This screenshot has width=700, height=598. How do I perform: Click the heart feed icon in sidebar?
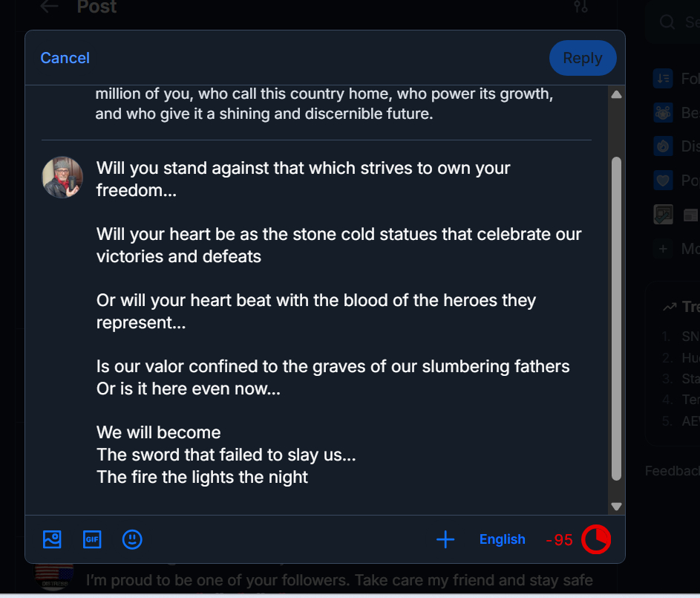tap(663, 181)
